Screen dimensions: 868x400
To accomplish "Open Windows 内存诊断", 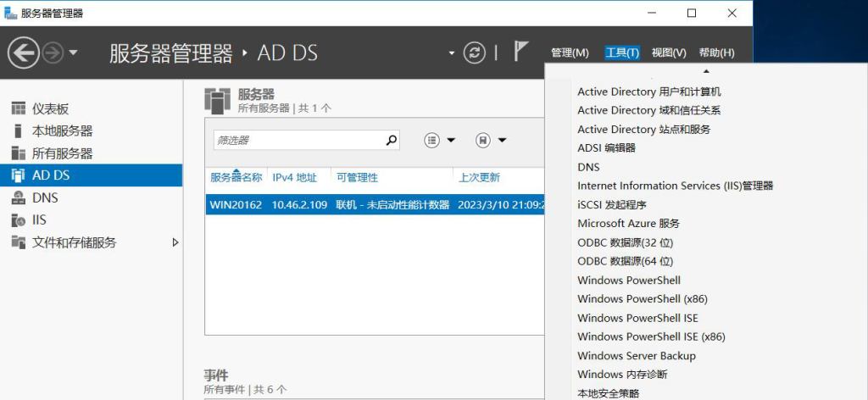I will click(622, 375).
